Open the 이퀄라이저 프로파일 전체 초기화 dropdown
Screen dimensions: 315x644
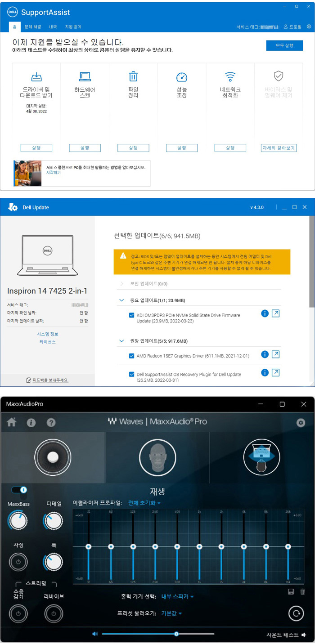[144, 503]
